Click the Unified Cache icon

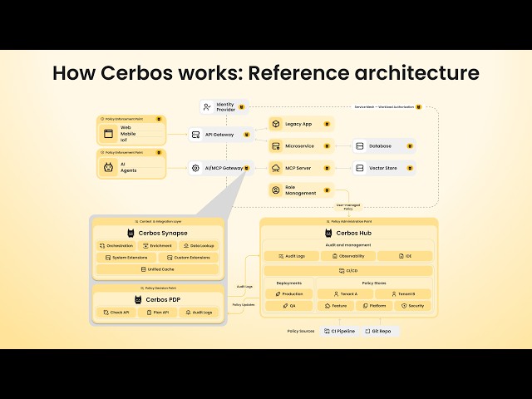pyautogui.click(x=143, y=269)
